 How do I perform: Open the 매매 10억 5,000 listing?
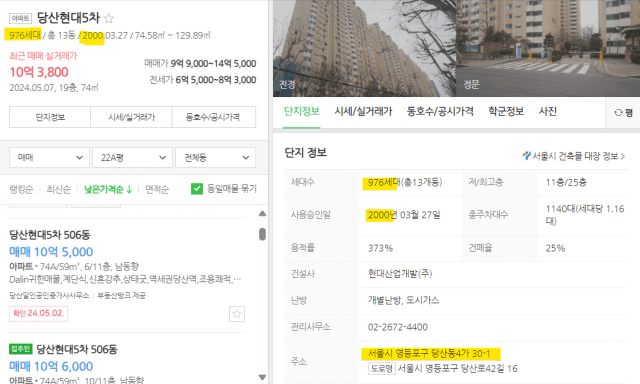tap(51, 252)
